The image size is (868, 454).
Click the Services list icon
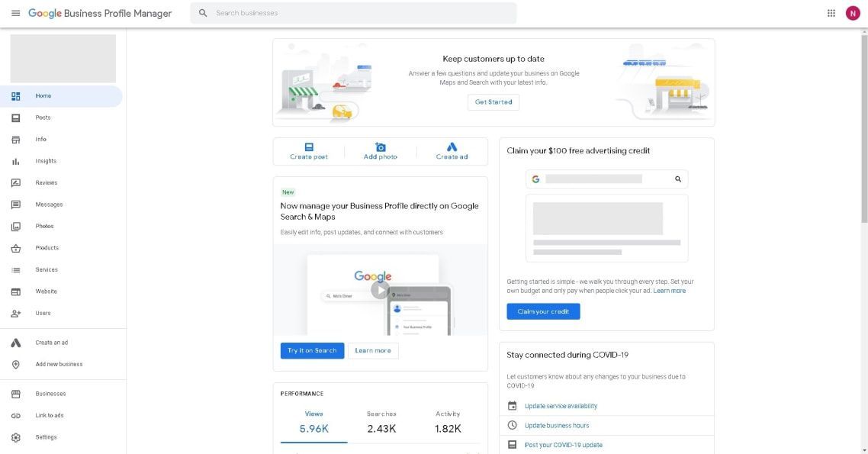pos(15,269)
